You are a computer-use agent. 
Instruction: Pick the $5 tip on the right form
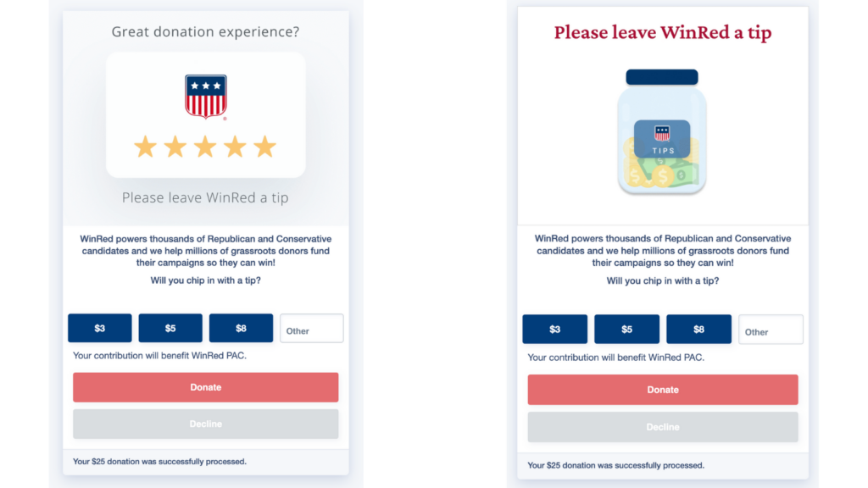pyautogui.click(x=626, y=330)
